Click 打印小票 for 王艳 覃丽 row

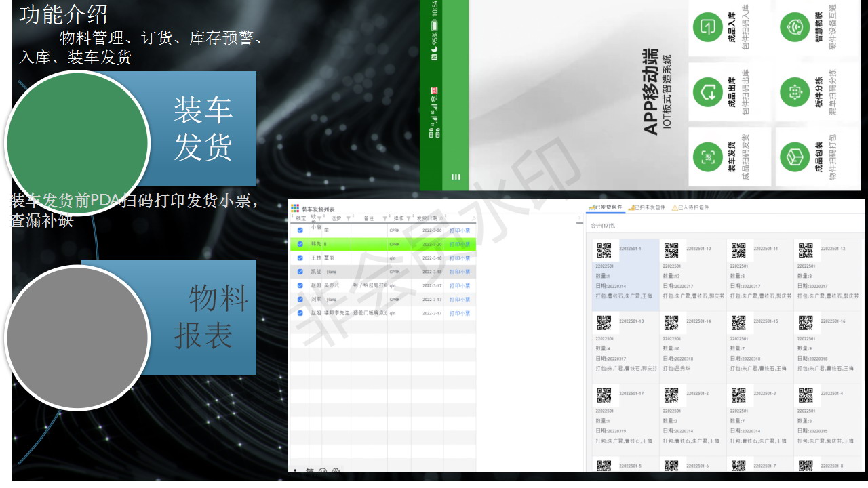click(460, 258)
